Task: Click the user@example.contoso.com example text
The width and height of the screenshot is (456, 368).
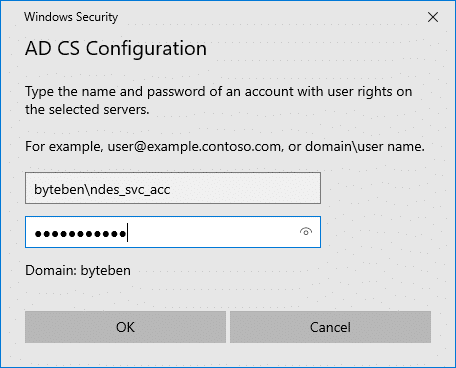Action: (x=194, y=146)
